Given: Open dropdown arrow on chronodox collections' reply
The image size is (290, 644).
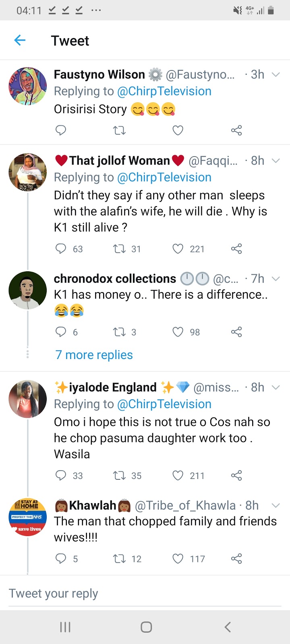Looking at the screenshot, I should 276,279.
